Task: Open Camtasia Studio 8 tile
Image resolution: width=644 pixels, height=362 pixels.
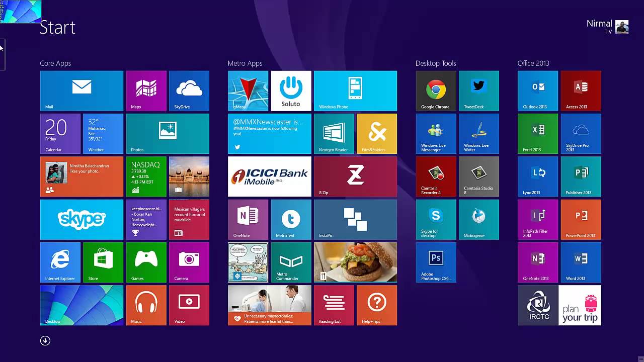Action: [479, 176]
